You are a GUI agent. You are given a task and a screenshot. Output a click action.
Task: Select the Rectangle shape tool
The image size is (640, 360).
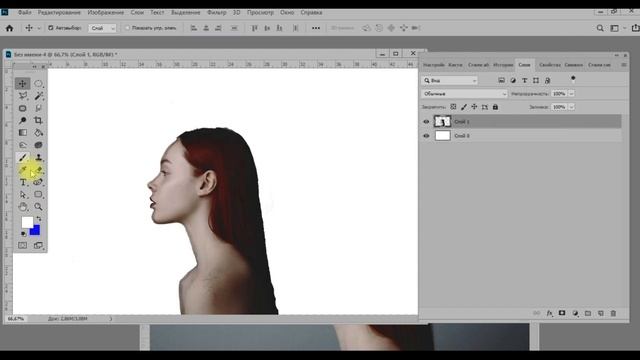38,195
